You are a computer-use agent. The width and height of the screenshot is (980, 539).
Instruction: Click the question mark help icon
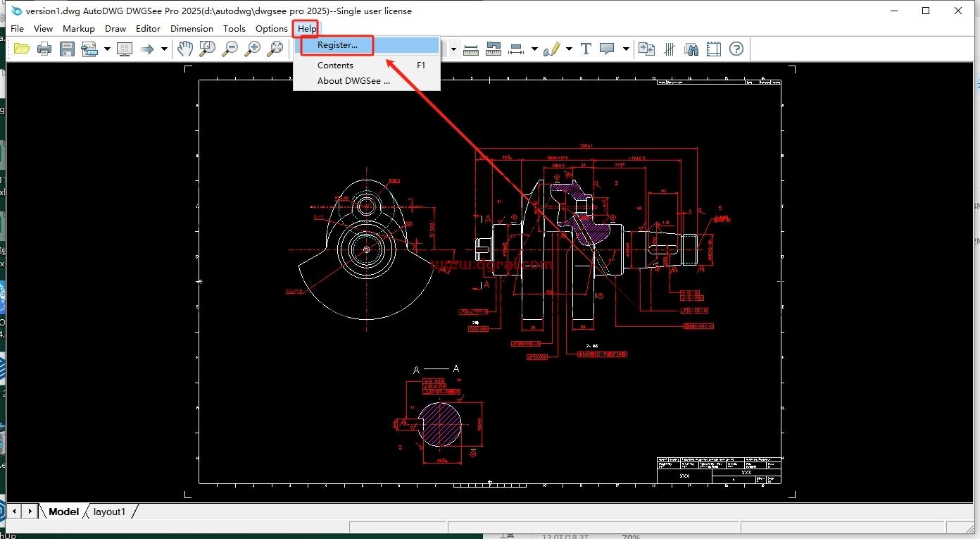coord(736,49)
